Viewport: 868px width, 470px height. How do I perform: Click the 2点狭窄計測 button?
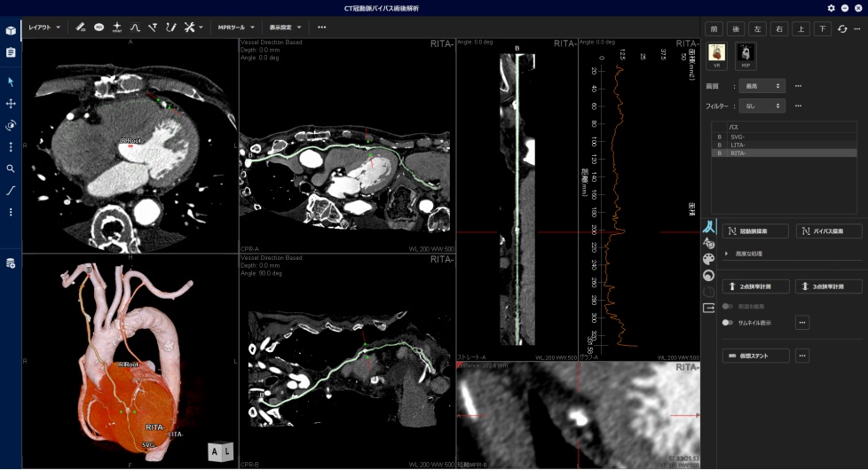(x=755, y=286)
